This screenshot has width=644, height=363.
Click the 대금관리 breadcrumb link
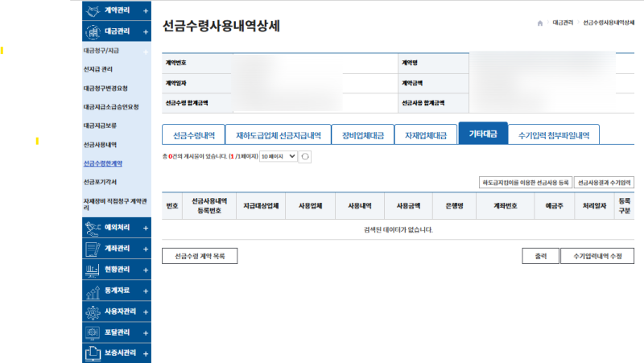(563, 23)
